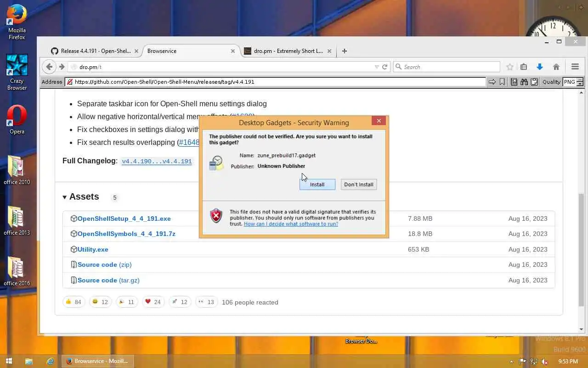Viewport: 588px width, 368px height.
Task: Click Install in Security Warning dialog
Action: click(x=317, y=184)
